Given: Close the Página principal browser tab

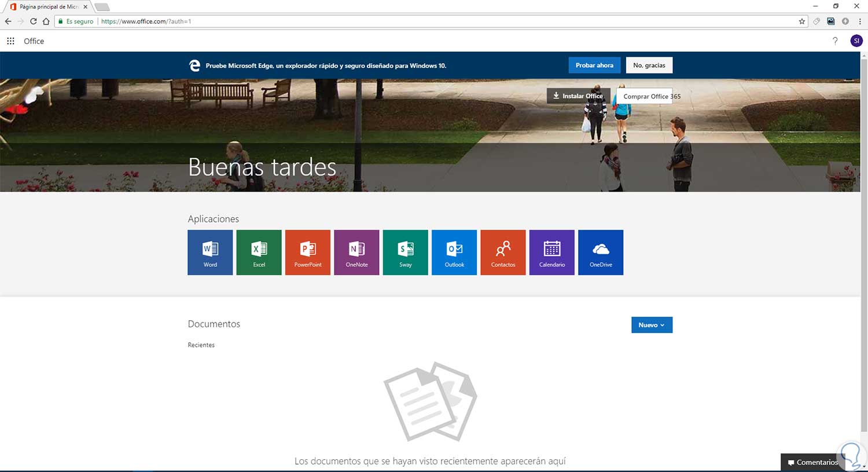Looking at the screenshot, I should [x=85, y=7].
